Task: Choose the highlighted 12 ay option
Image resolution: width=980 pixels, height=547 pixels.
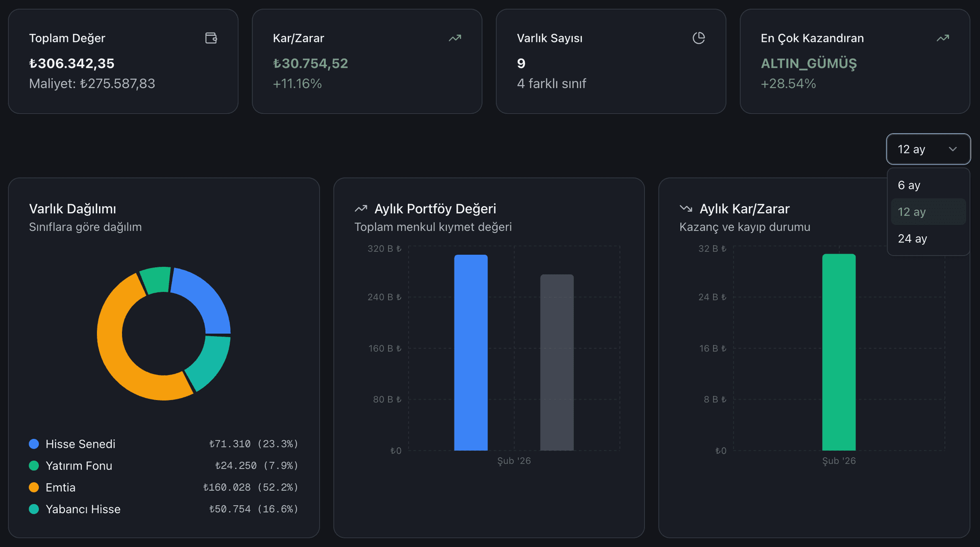Action: 912,212
